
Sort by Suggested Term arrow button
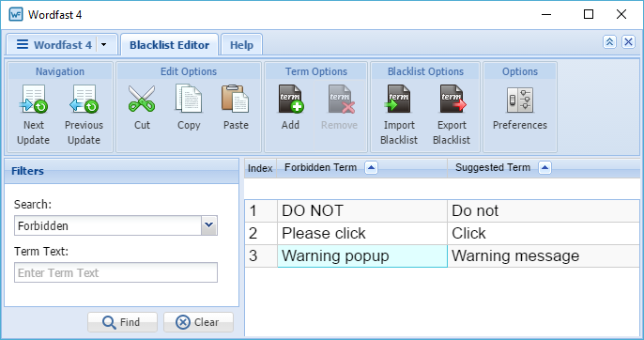544,168
